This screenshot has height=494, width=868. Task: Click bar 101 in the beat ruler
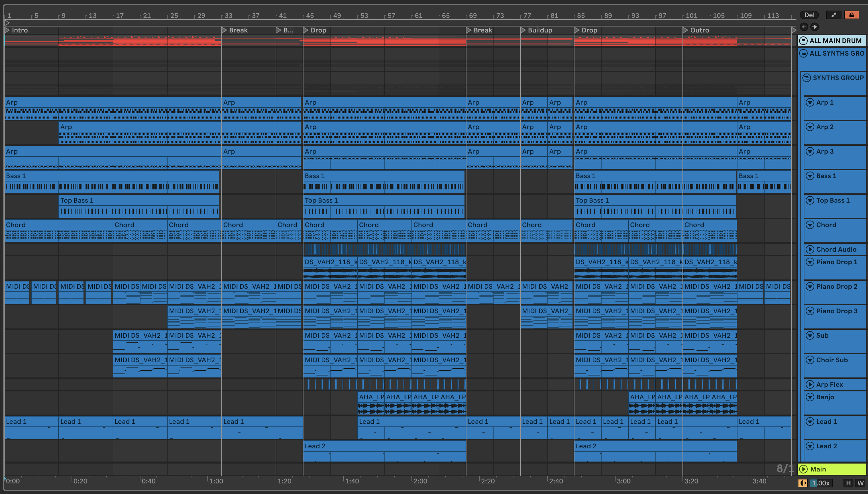point(691,16)
